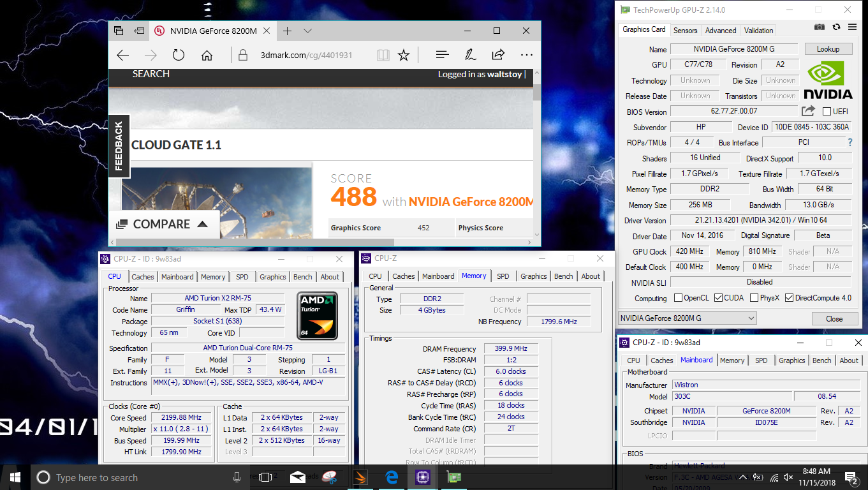Select Graphics tab in the CPU-Z CPU window

point(273,277)
